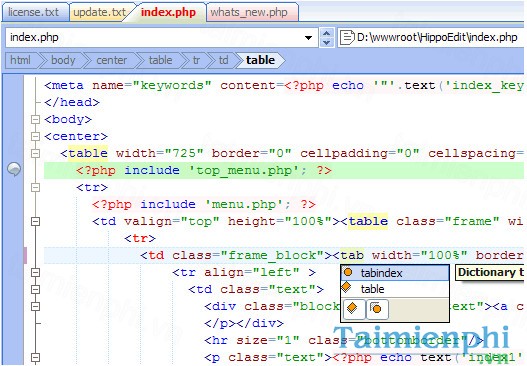Toggle the circle filter button in autocomplete popup

376,308
